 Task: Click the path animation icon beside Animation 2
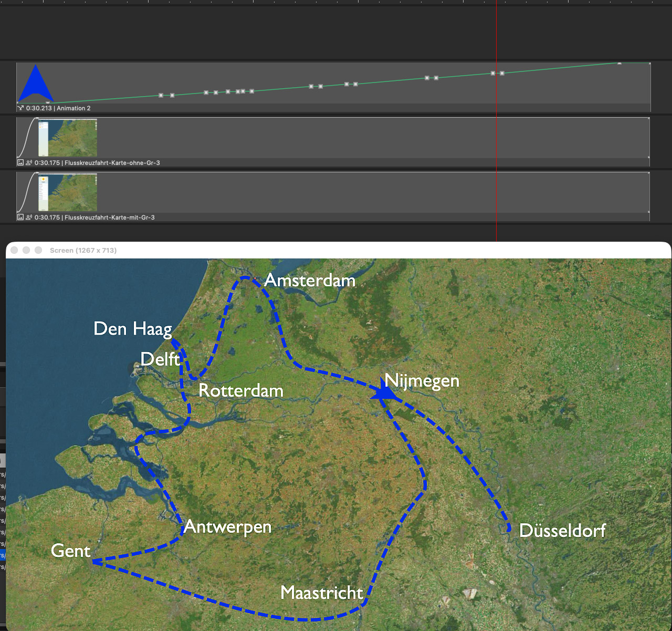20,108
